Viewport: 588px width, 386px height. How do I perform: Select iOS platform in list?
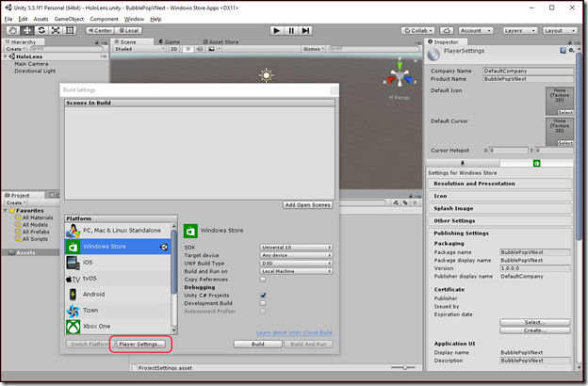tap(118, 263)
